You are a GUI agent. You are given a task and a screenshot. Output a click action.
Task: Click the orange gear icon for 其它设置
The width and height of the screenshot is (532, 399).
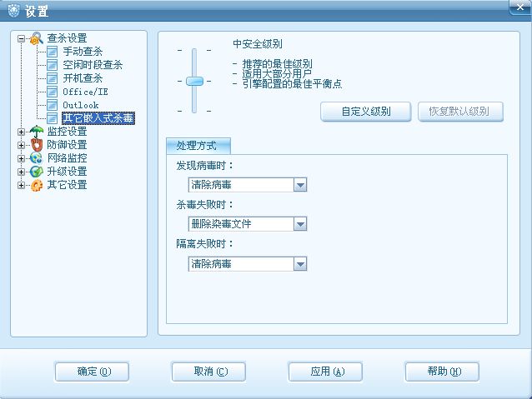tap(37, 185)
